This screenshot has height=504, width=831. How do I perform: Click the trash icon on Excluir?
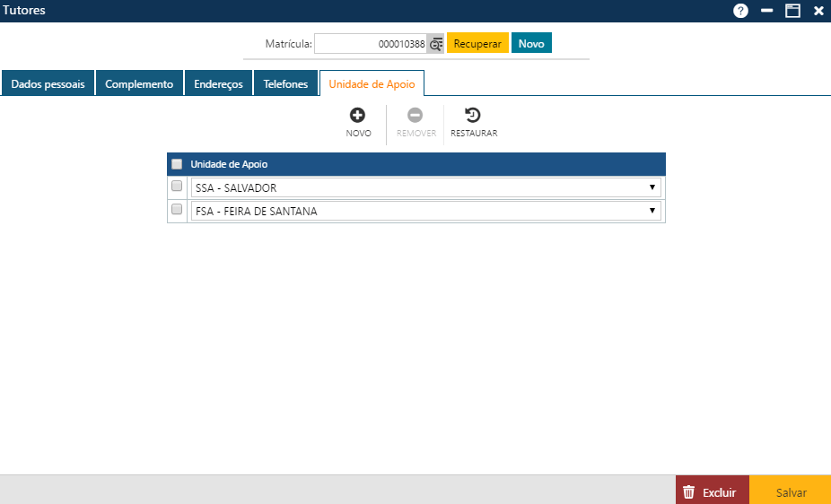(689, 492)
